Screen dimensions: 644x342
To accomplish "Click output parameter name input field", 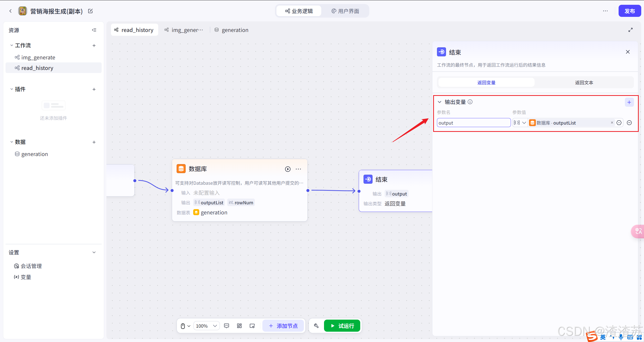I will pyautogui.click(x=473, y=123).
